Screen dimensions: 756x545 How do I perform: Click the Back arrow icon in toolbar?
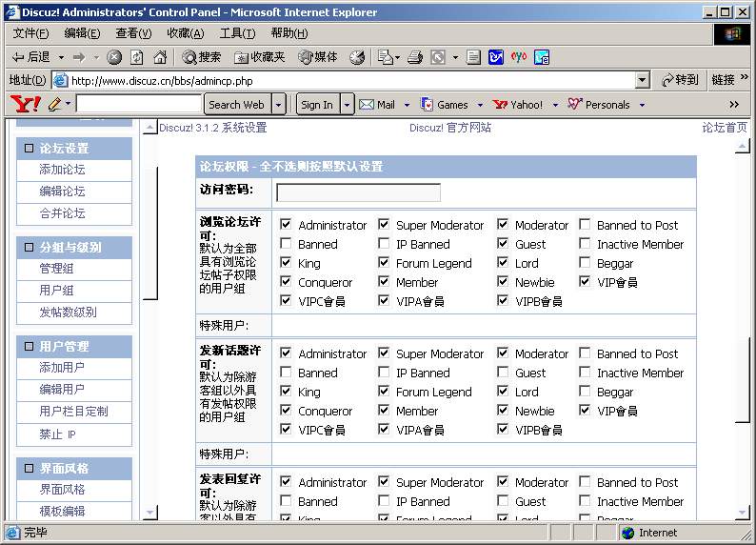(18, 57)
